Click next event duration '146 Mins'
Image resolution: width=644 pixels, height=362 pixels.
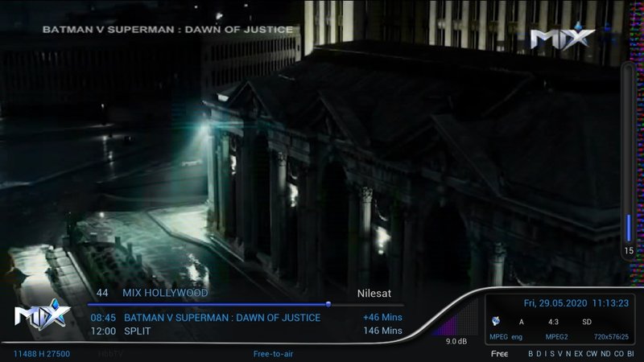click(x=382, y=331)
